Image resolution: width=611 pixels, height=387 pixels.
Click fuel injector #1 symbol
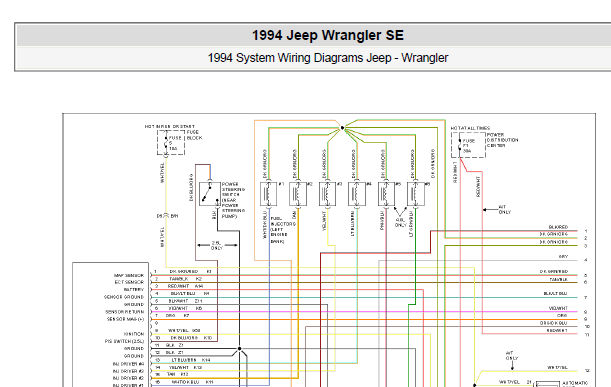pos(268,194)
